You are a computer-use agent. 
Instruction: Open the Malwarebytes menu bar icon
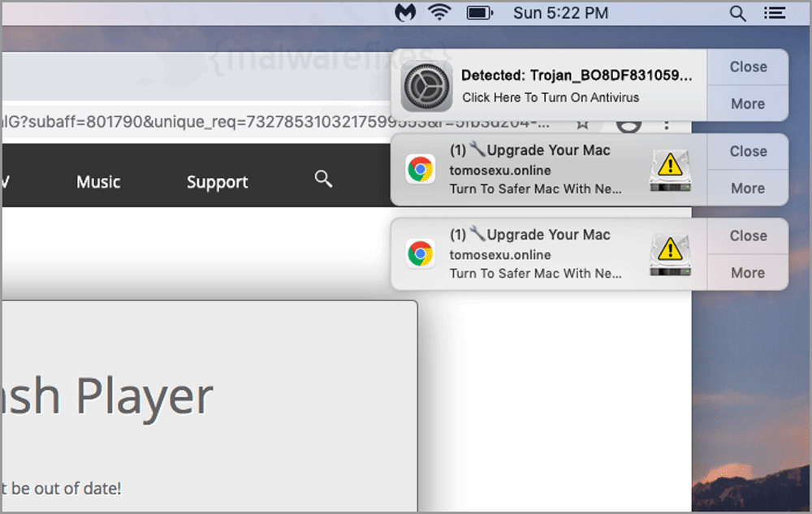coord(405,12)
